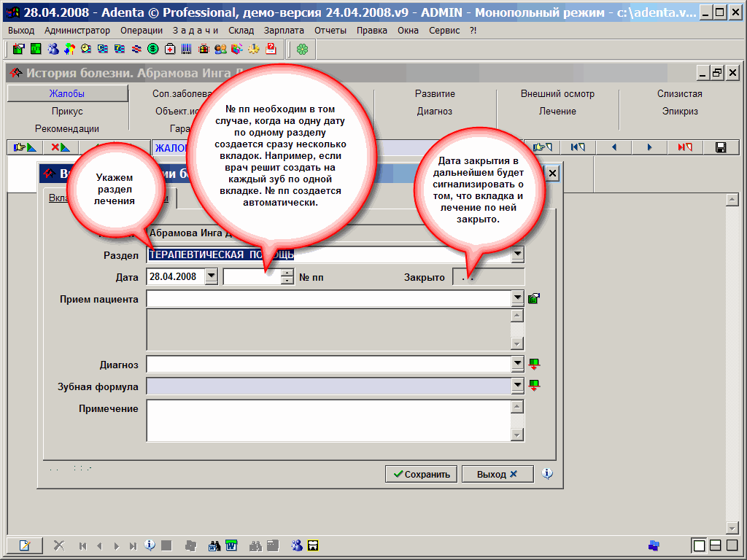Open the first aid kit toolbar icon
This screenshot has height=560, width=747.
pyautogui.click(x=170, y=49)
